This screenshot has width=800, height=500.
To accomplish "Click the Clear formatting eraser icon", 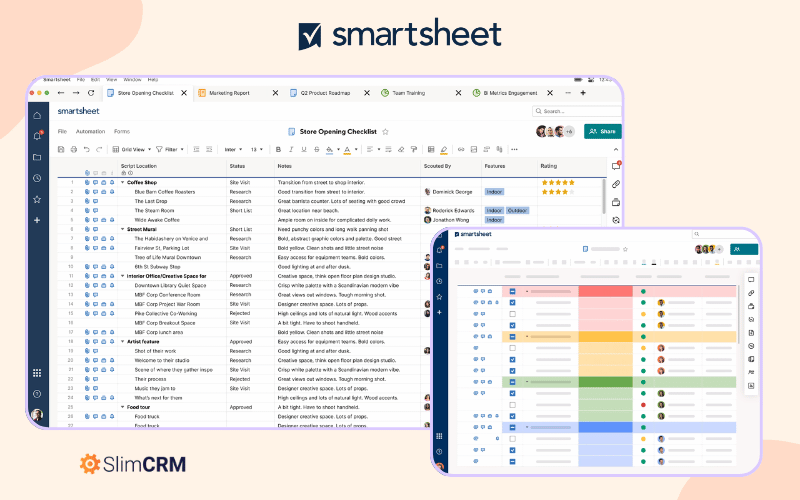I will (x=401, y=149).
